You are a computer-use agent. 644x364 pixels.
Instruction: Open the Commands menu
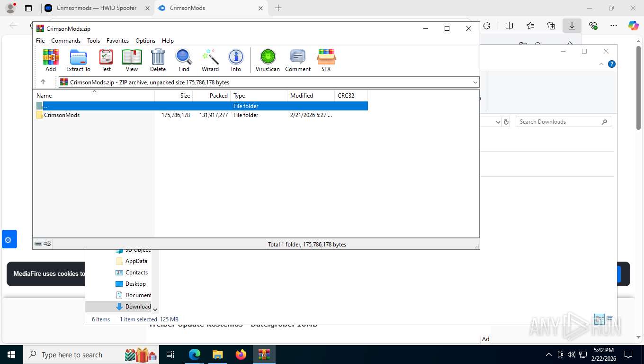coord(66,41)
